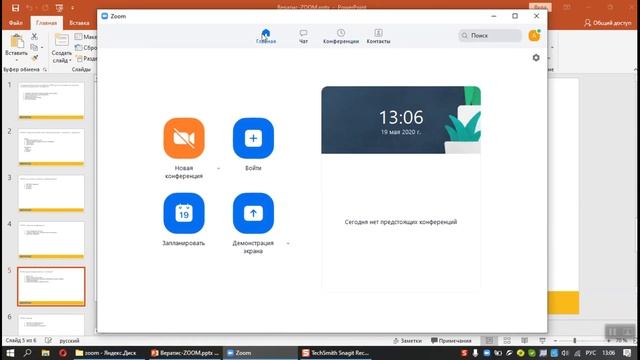Select slide 6 thumbnail
Viewport: 640px width, 360px height.
click(51, 325)
